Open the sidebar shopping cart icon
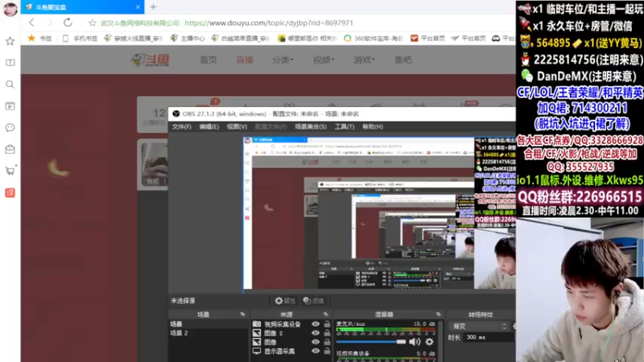The height and width of the screenshot is (362, 644). click(x=10, y=171)
